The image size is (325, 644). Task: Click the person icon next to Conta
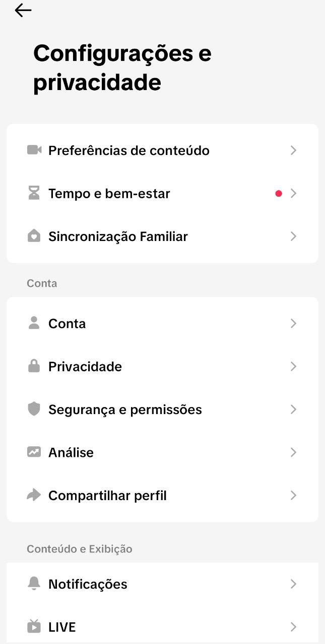34,324
